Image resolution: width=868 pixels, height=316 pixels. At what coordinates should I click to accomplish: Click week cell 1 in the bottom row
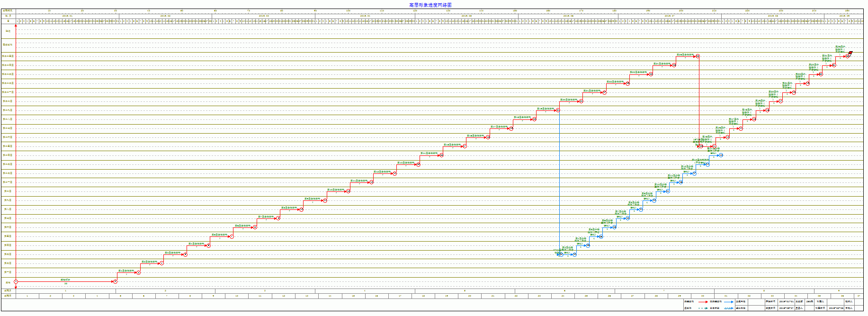coord(27,296)
